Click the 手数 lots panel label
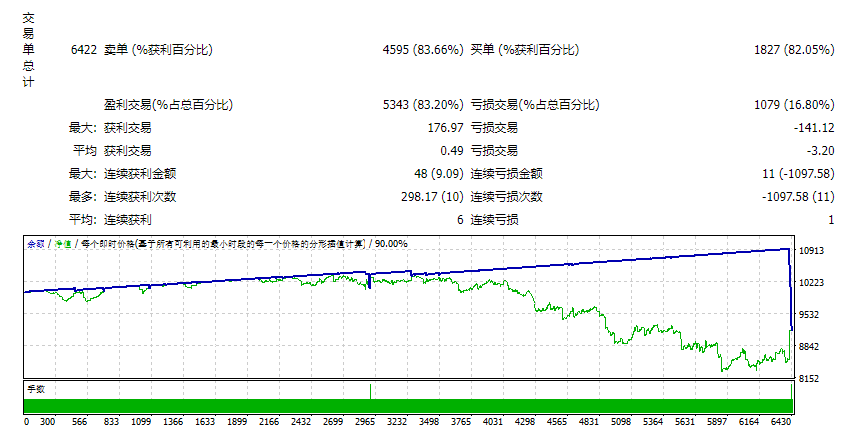 [x=36, y=390]
